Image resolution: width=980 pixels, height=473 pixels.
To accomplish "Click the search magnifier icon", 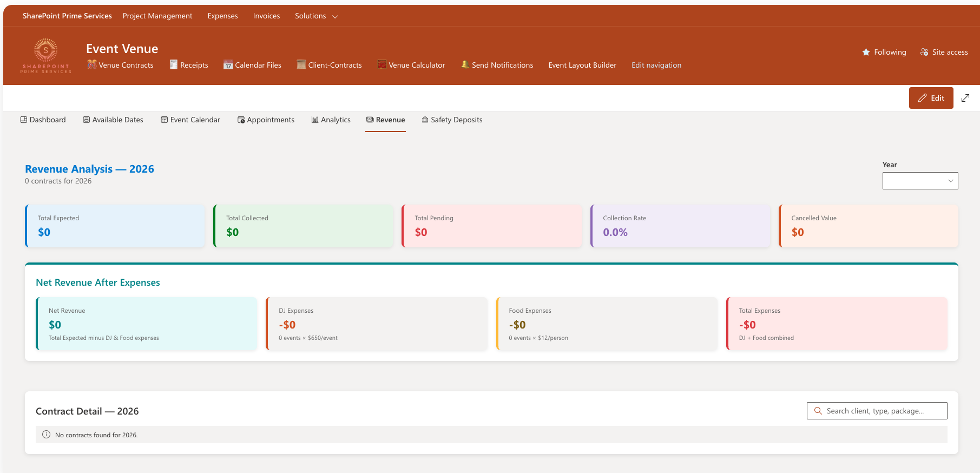I will (818, 411).
